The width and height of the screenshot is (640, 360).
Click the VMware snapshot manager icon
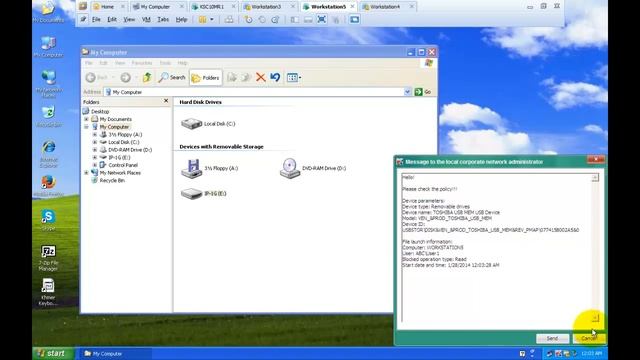[x=276, y=20]
